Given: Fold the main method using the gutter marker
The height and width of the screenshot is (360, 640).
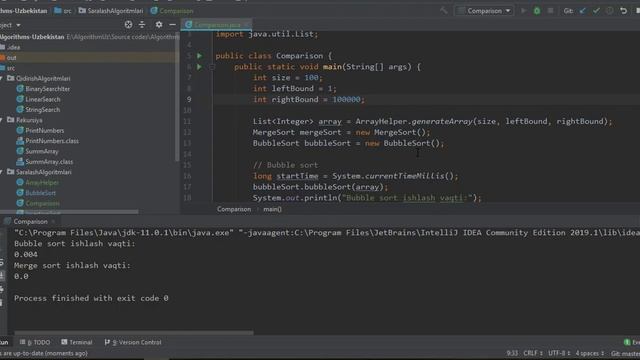Looking at the screenshot, I should (211, 67).
